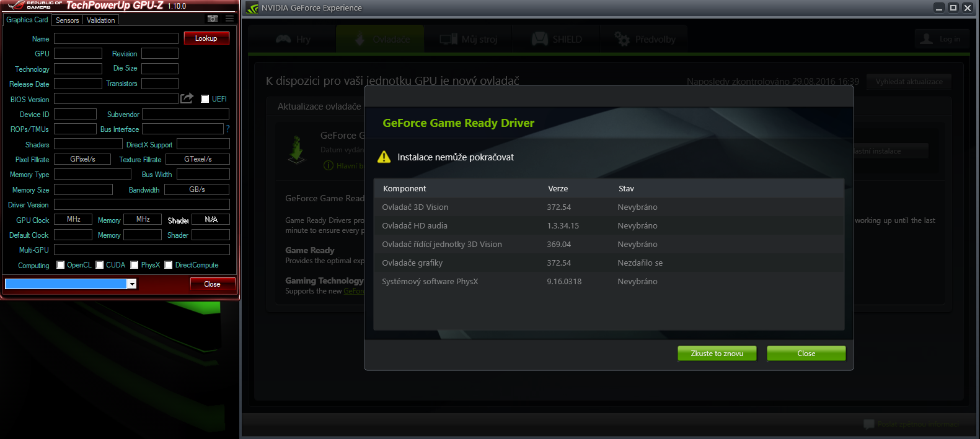The height and width of the screenshot is (439, 980).
Task: Click the Bandwidth GB/s field
Action: coord(197,189)
